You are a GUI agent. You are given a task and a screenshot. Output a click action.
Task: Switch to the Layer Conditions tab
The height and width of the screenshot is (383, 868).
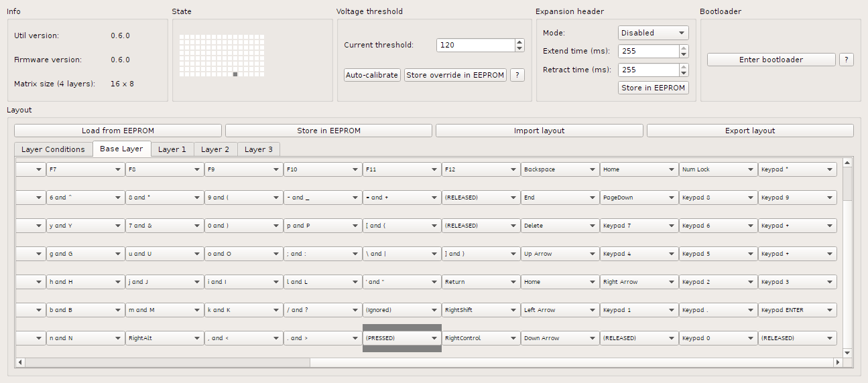coord(53,149)
